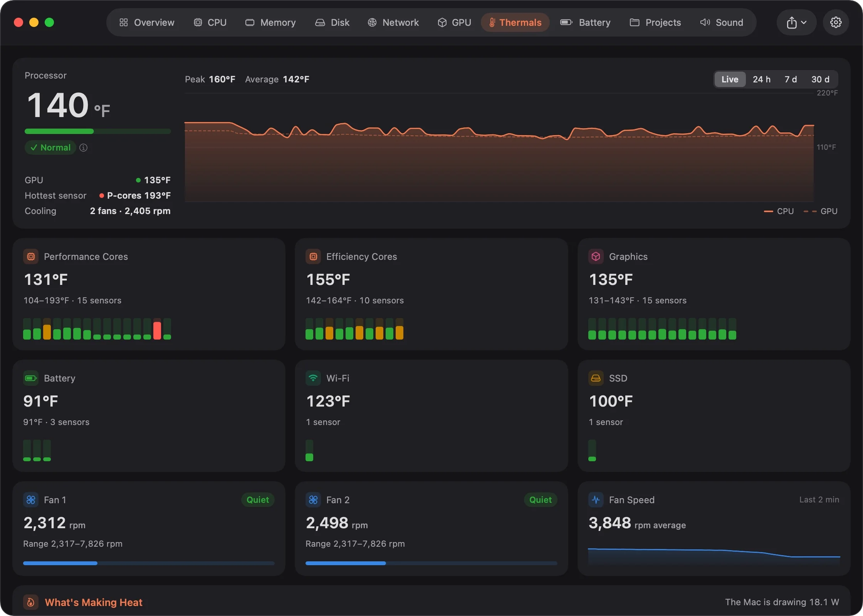Go to the Projects tab
The image size is (863, 616).
(655, 22)
